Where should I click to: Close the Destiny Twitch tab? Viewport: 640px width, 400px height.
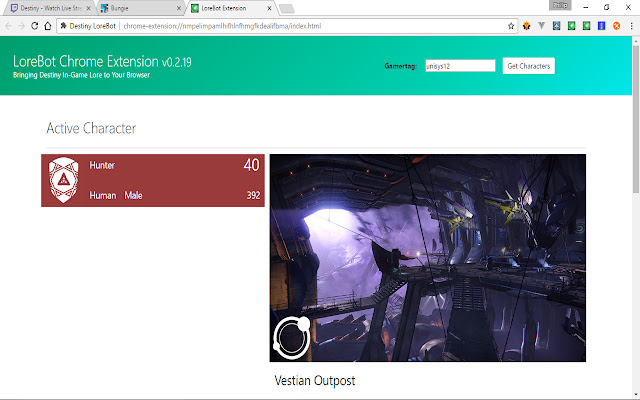point(89,8)
